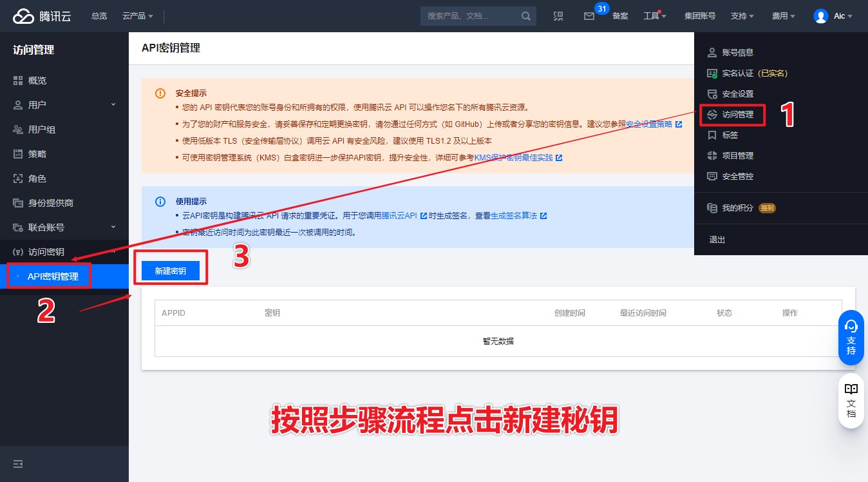The width and height of the screenshot is (868, 482).
Task: Click the 31 notification badge
Action: [602, 8]
